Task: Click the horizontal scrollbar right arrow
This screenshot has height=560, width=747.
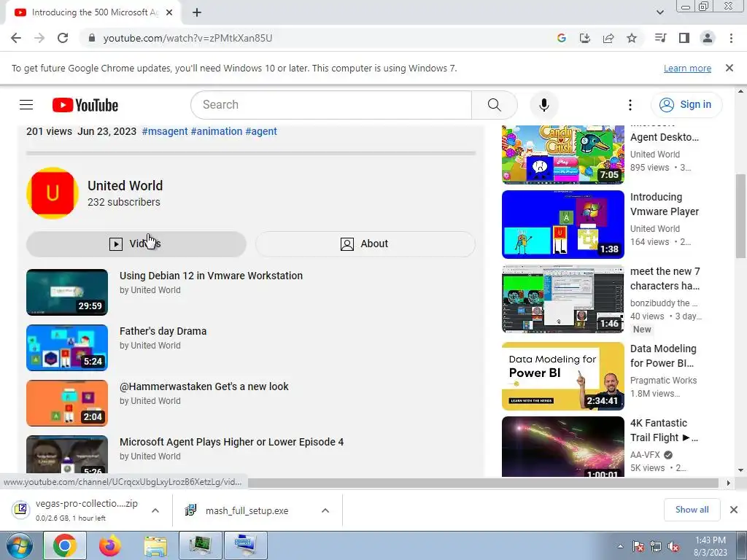Action: (728, 483)
